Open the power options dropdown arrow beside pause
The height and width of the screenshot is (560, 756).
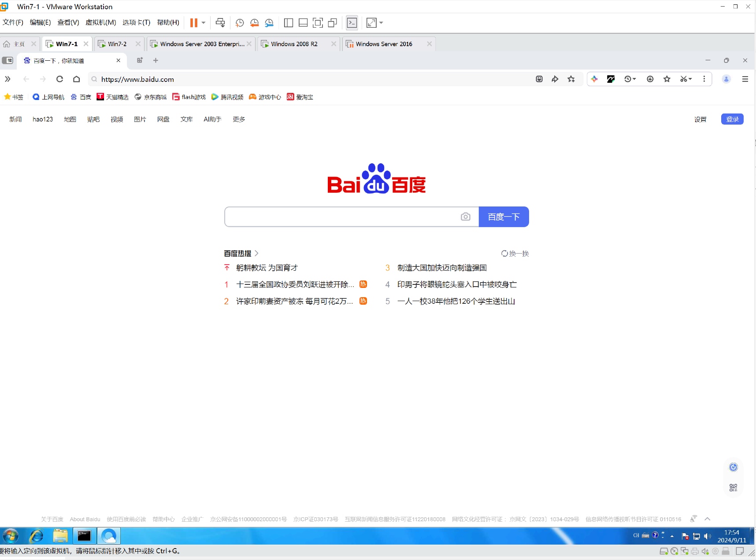[204, 23]
